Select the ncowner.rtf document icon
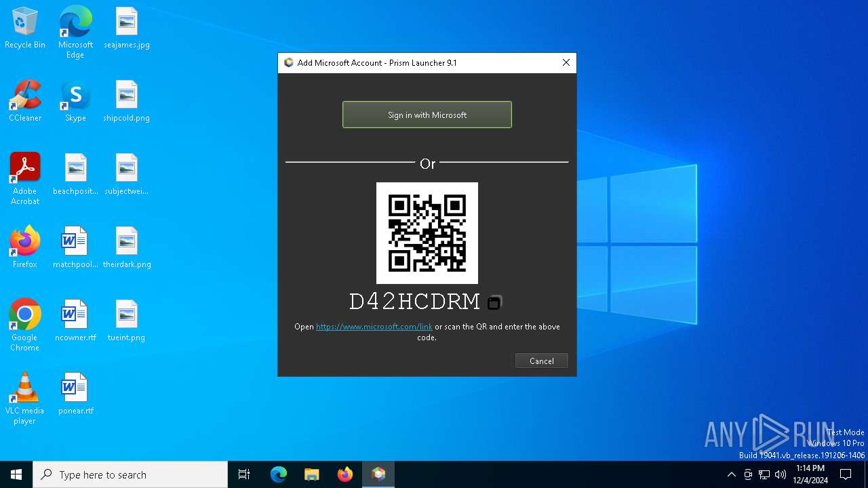Image resolution: width=868 pixels, height=488 pixels. pos(75,321)
